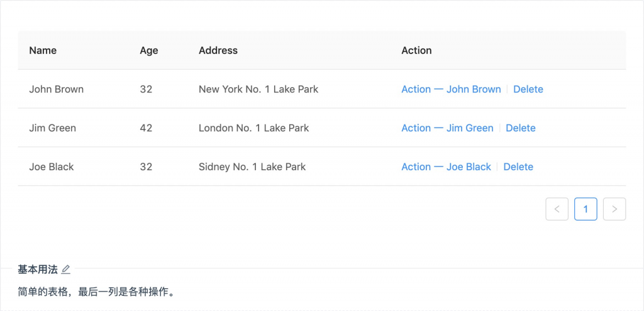Delete the Joe Black row
The width and height of the screenshot is (644, 311).
click(518, 167)
